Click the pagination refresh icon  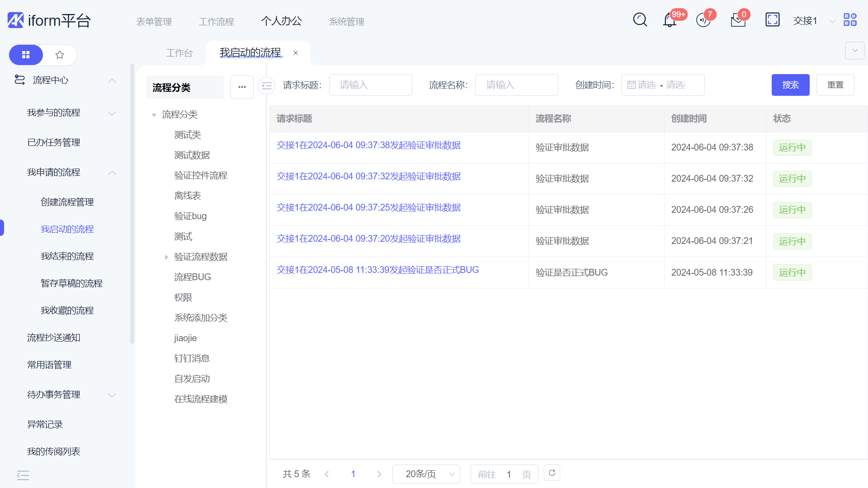pyautogui.click(x=552, y=473)
